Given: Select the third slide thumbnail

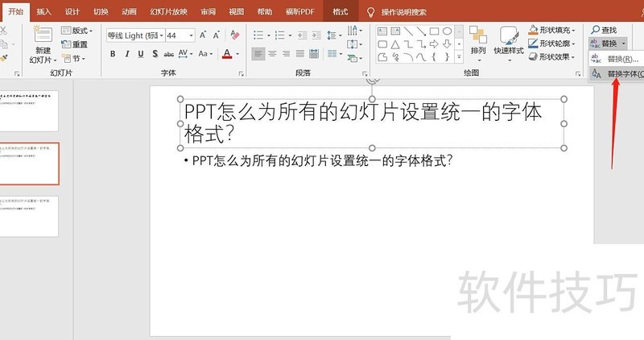Looking at the screenshot, I should click(29, 216).
